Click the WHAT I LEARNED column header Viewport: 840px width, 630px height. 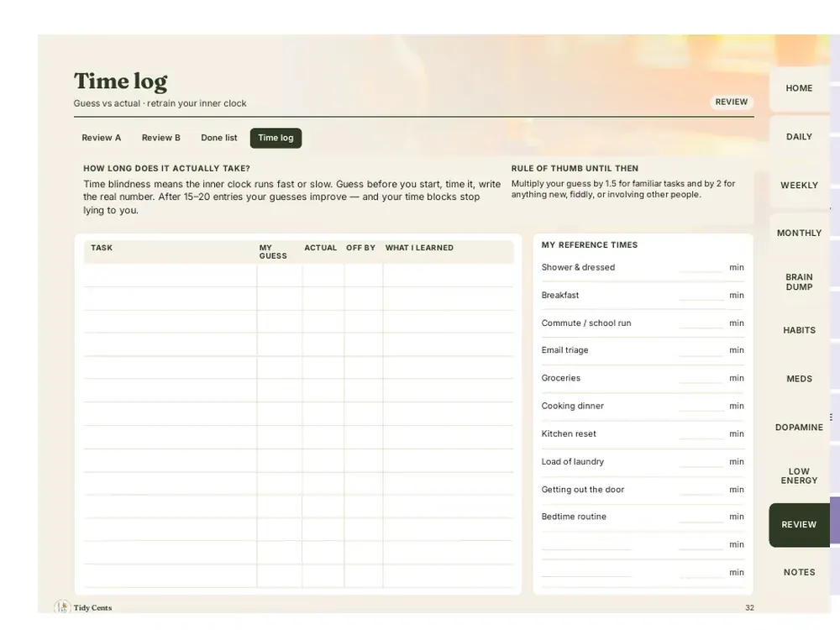pyautogui.click(x=419, y=248)
